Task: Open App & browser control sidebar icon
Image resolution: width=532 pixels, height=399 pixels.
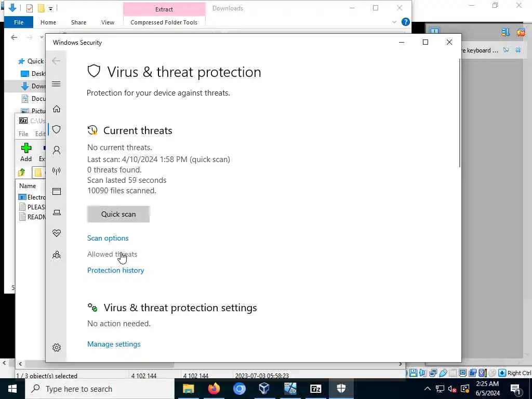Action: (57, 192)
